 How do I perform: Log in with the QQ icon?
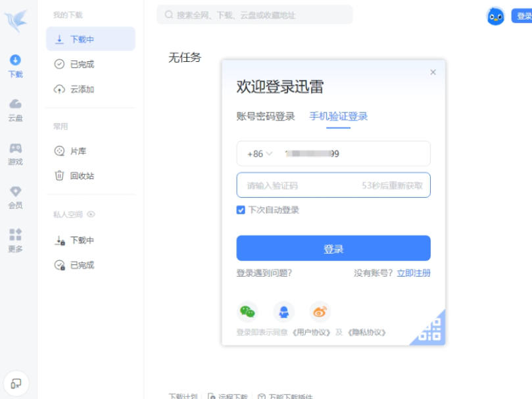283,312
